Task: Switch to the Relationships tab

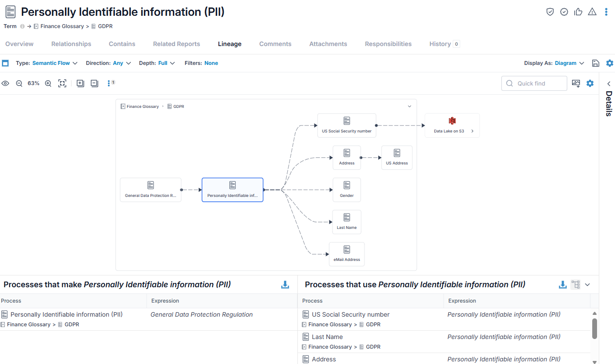Action: (x=71, y=44)
